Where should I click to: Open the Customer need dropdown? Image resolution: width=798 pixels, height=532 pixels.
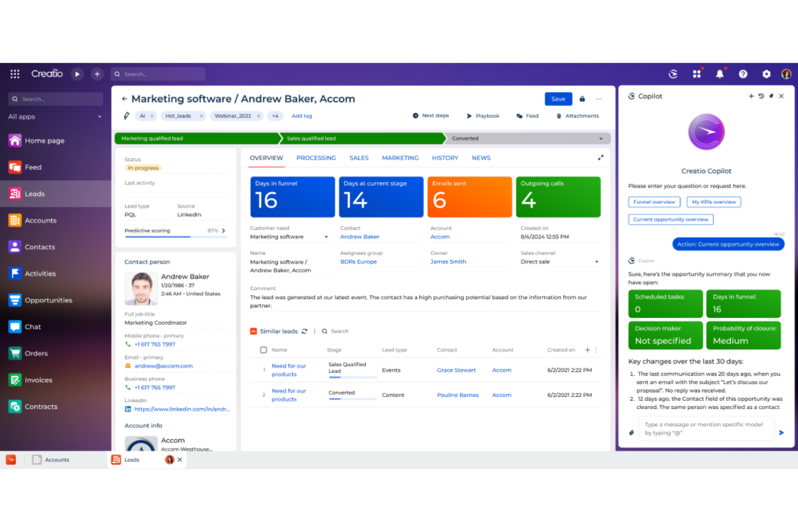click(x=326, y=237)
